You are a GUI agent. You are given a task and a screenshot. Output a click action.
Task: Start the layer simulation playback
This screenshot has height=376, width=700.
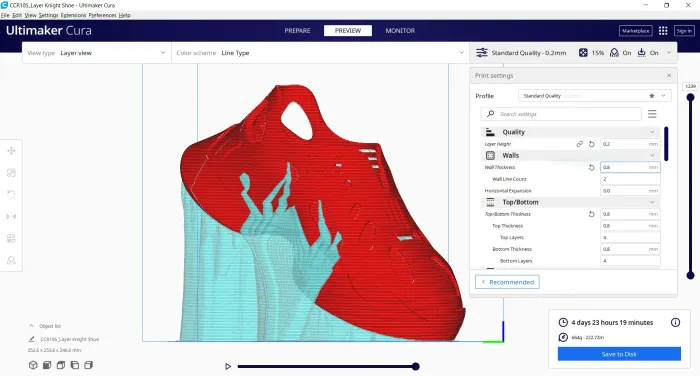click(x=228, y=366)
